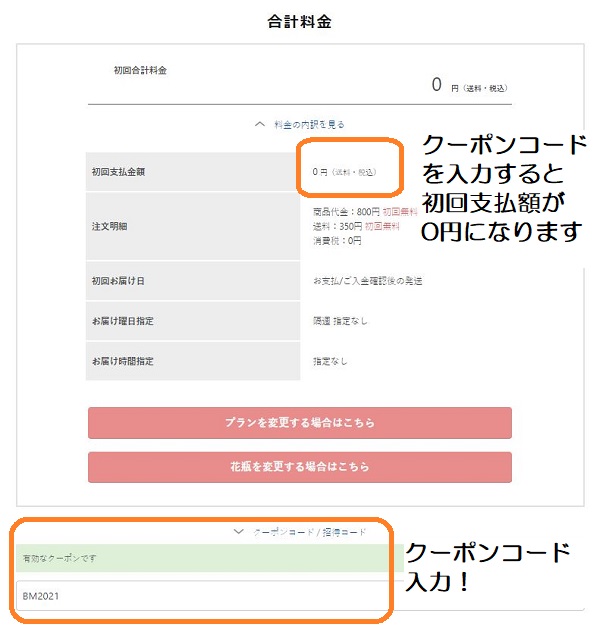Expand the クーポンコード / 招待コード section
Screen dimensions: 600x626
point(309,532)
